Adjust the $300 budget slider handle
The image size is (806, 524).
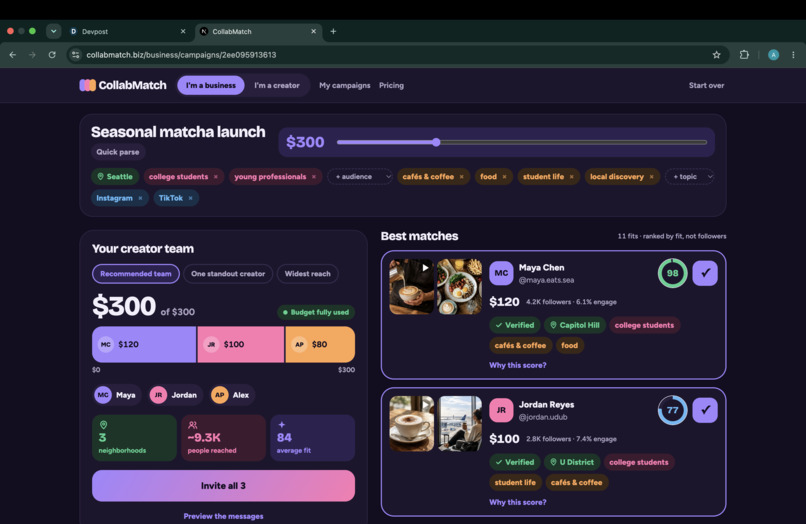436,142
